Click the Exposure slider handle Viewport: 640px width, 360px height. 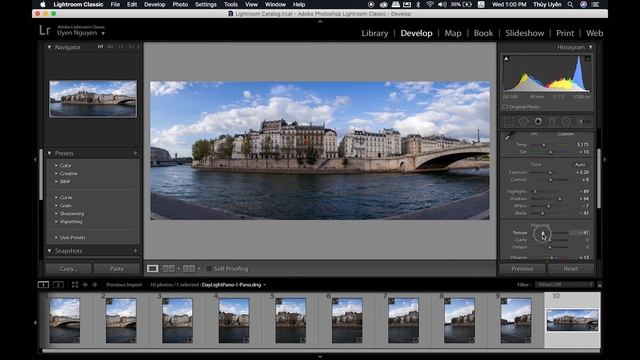tap(550, 172)
